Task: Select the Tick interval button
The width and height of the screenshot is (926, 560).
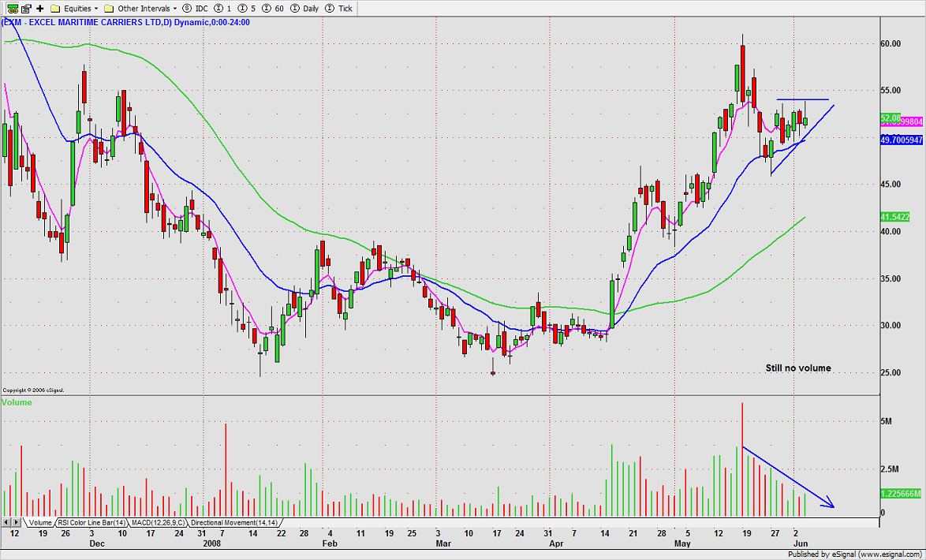Action: [339, 8]
